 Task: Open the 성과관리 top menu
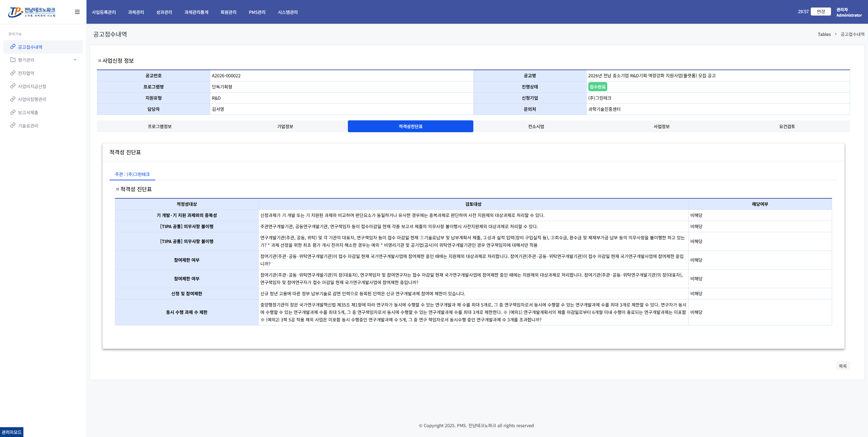coord(164,12)
